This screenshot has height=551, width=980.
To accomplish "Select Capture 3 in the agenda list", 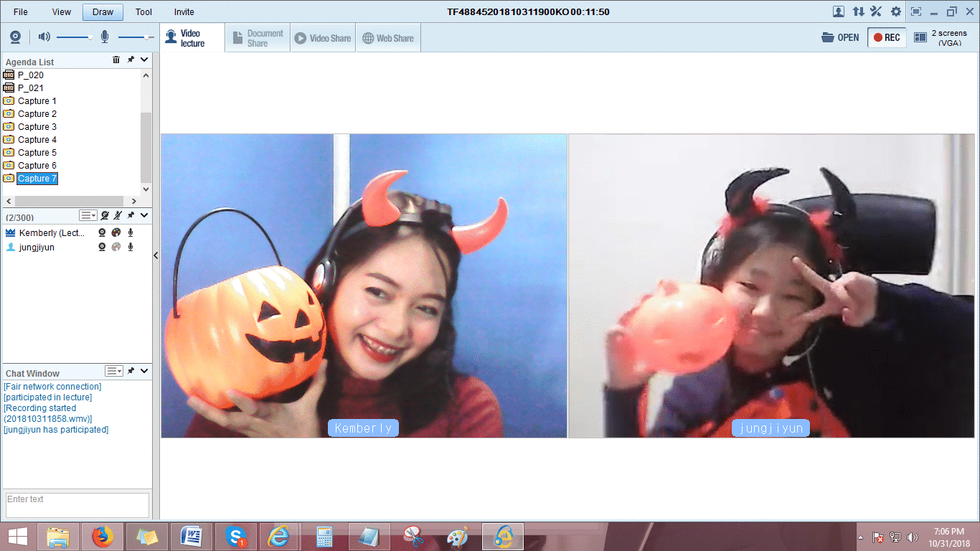I will (x=37, y=127).
